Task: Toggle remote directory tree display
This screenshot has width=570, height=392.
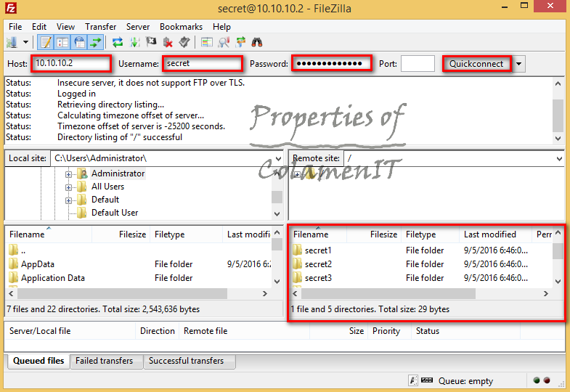Action: coord(79,43)
